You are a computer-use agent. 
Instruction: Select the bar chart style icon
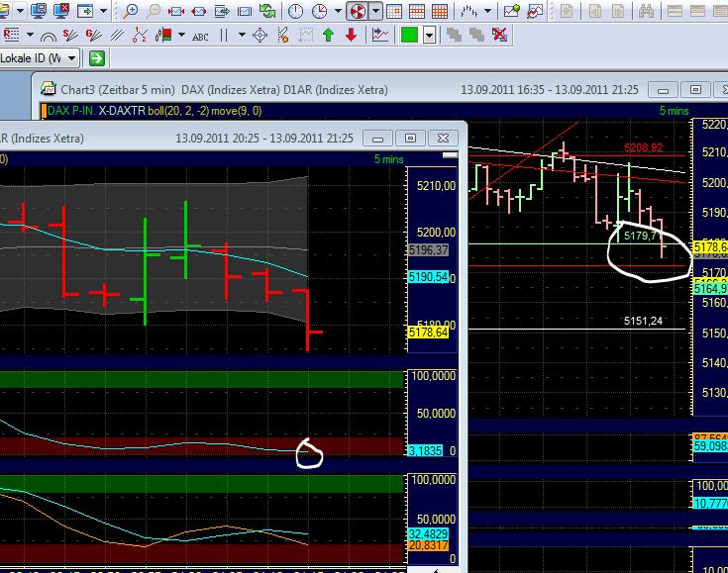point(468,11)
